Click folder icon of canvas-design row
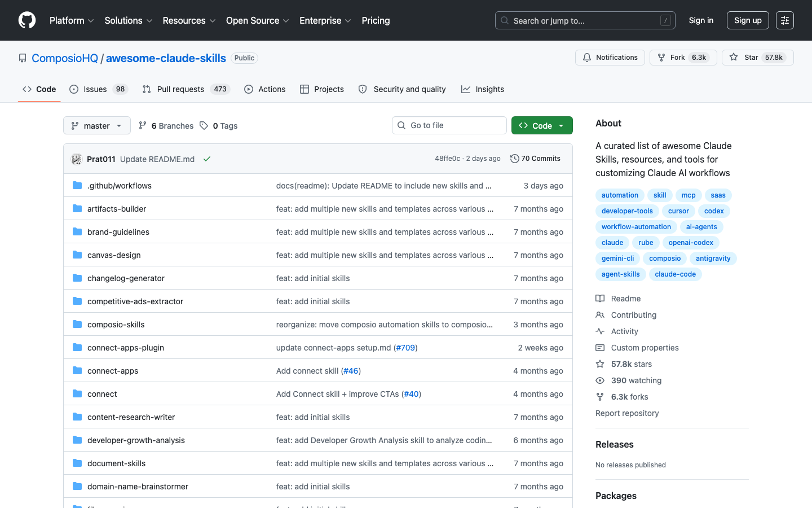The height and width of the screenshot is (508, 812). click(x=77, y=255)
